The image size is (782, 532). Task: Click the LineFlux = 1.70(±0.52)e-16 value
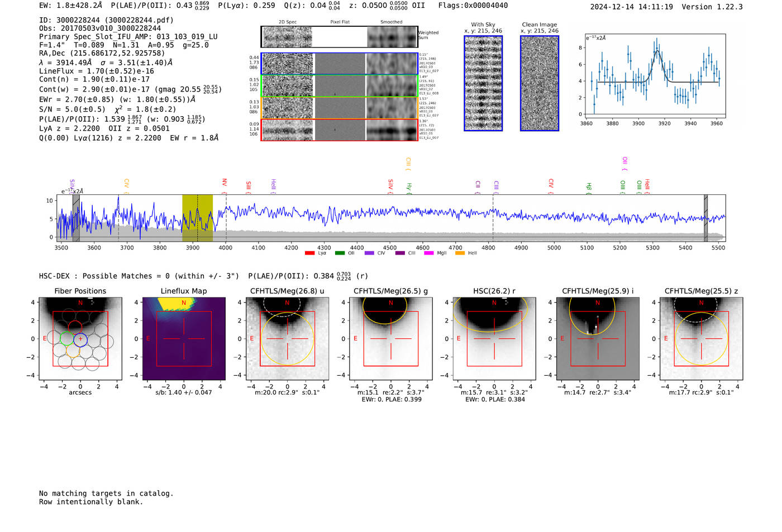(x=97, y=71)
